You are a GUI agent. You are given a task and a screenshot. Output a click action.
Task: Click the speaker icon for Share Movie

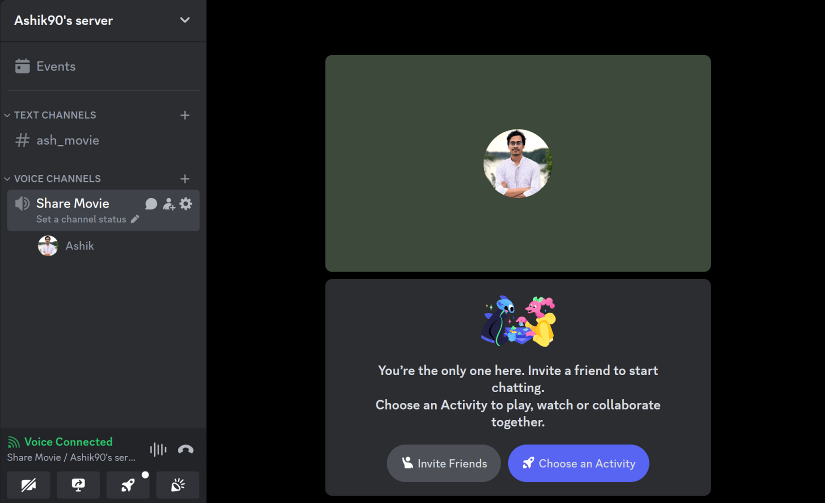[22, 204]
